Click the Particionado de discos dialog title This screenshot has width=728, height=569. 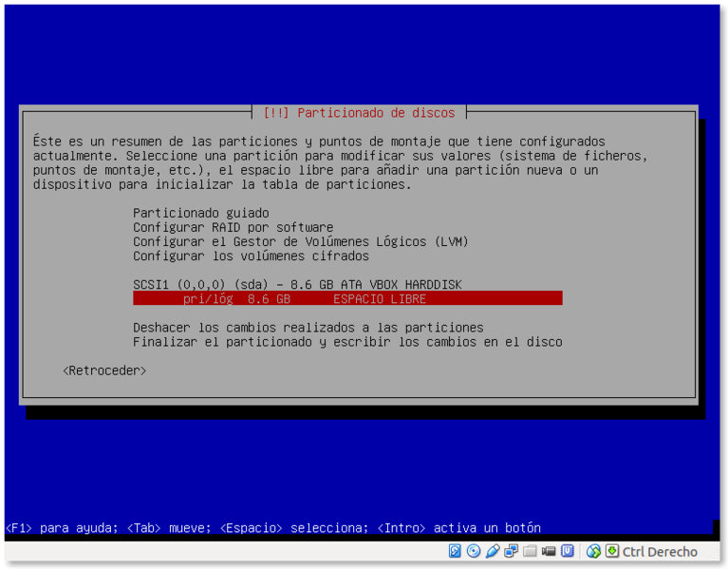click(x=359, y=112)
